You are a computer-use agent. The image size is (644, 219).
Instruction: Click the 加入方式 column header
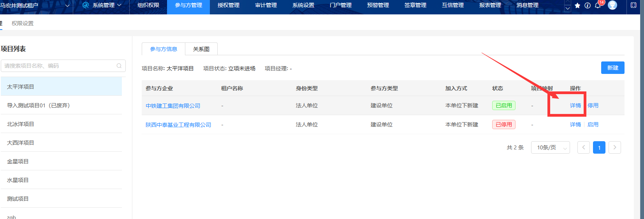click(456, 88)
